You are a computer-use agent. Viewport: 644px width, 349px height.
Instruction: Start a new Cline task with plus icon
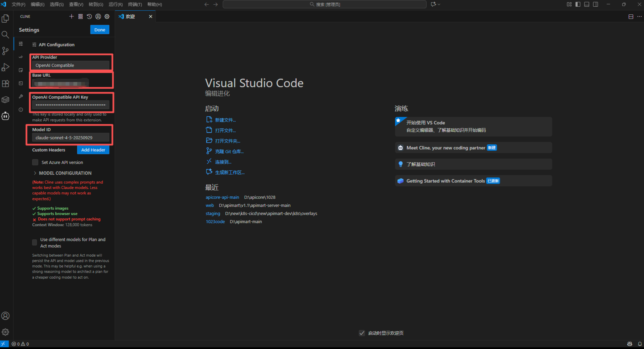(71, 16)
